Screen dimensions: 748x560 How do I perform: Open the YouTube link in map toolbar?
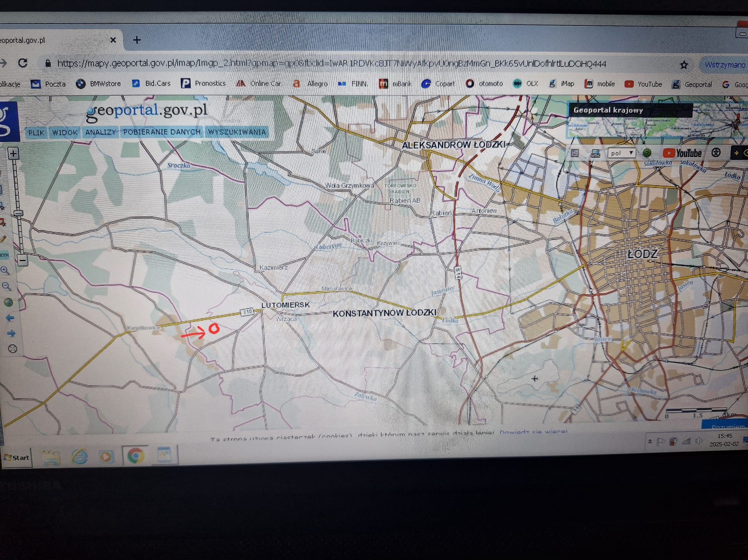tap(683, 153)
